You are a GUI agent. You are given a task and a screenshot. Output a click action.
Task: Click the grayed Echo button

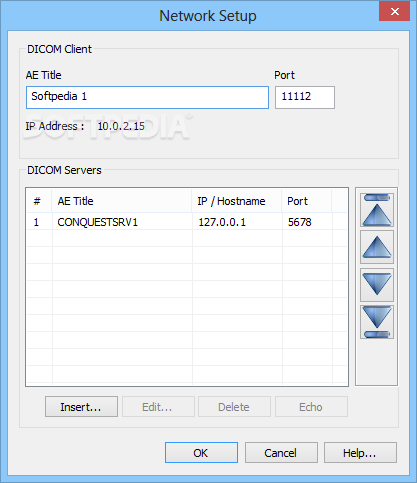[311, 406]
